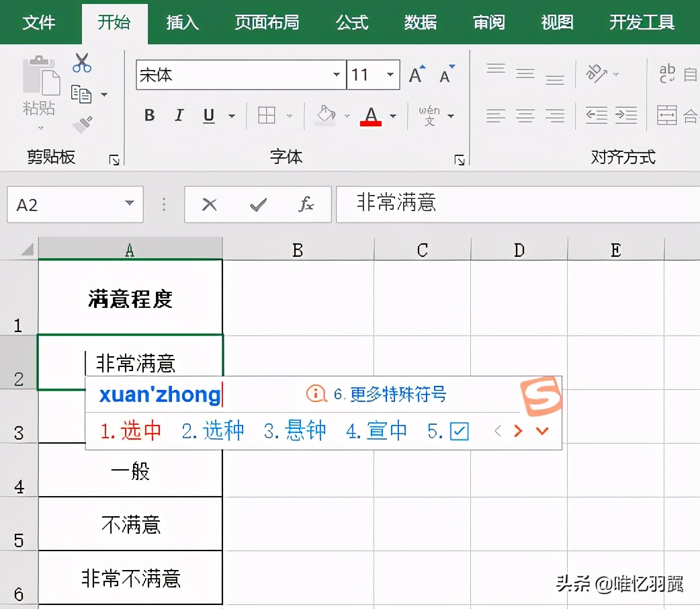This screenshot has height=609, width=700.
Task: Align text to the left
Action: (x=496, y=116)
